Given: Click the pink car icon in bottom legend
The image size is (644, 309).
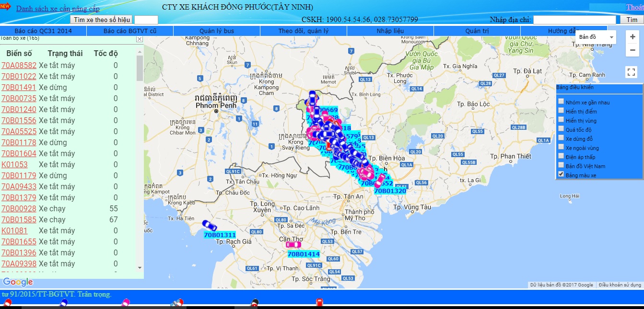Looking at the screenshot, I should 126,303.
